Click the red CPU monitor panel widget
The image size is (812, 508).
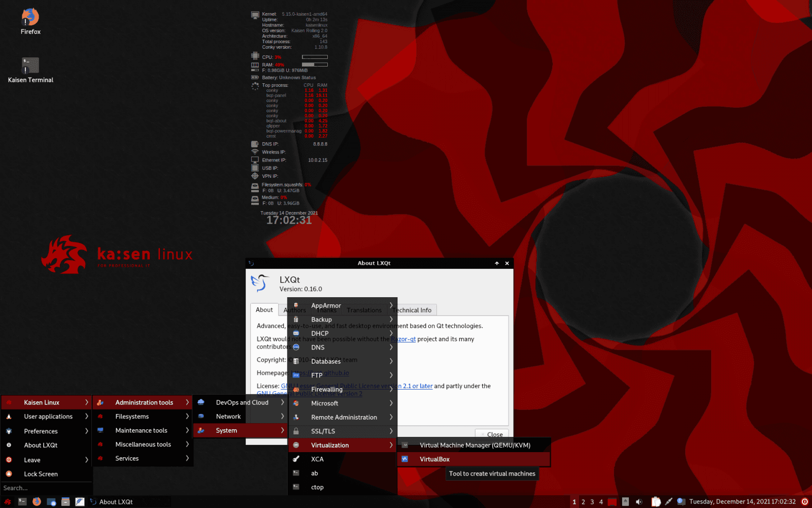tap(613, 501)
